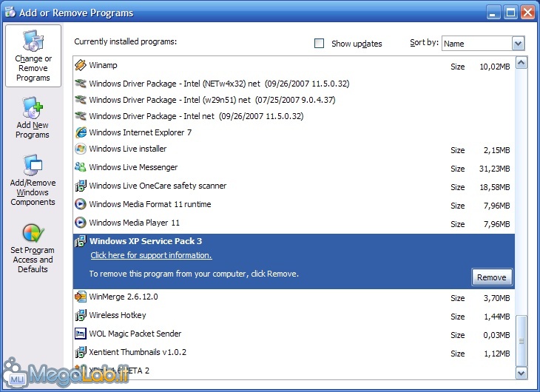Click the Winamp lightning icon

[x=80, y=65]
